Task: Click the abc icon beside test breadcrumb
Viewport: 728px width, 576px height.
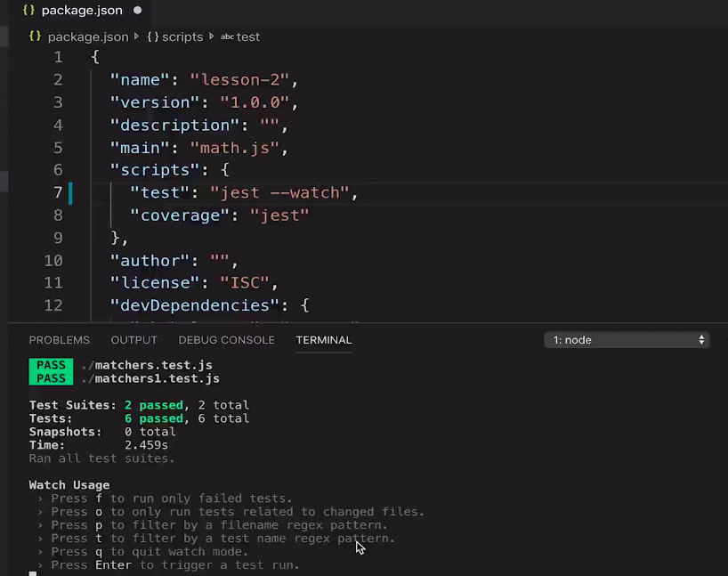Action: tap(227, 37)
